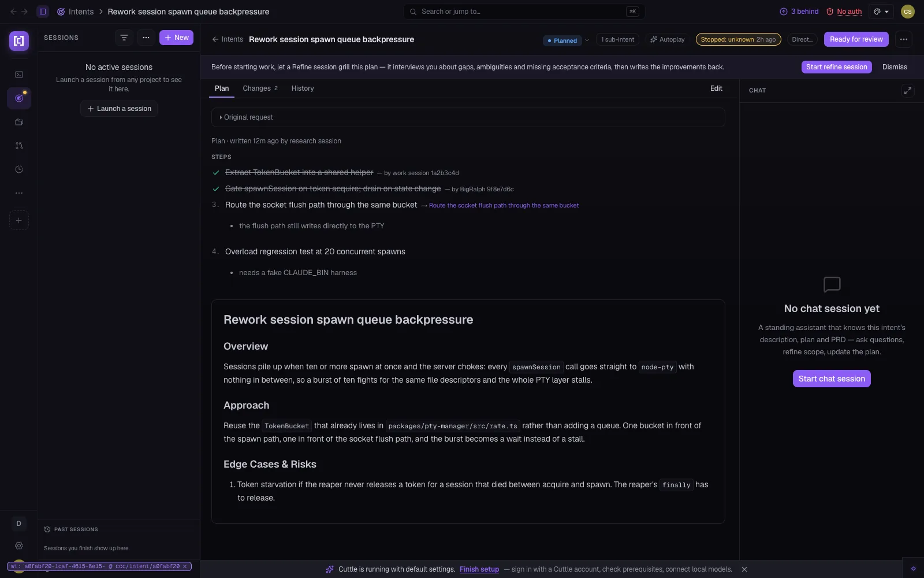924x578 pixels.
Task: Open the Planned status dropdown
Action: click(566, 40)
